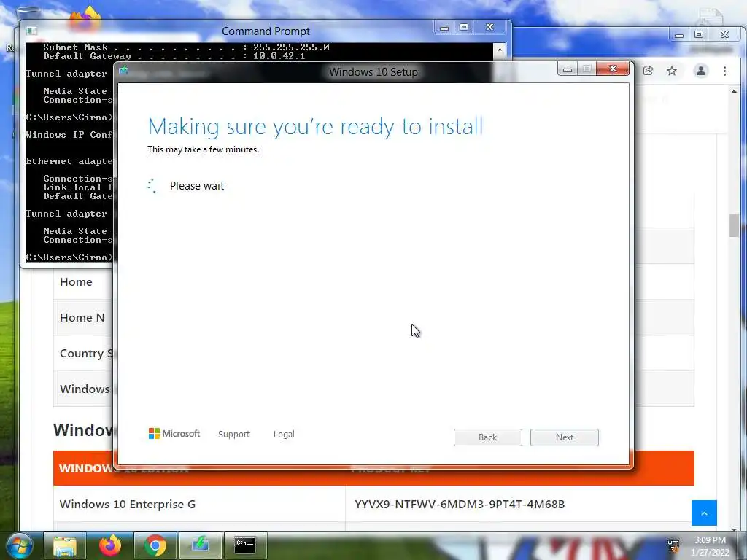Image resolution: width=747 pixels, height=560 pixels.
Task: Select Windows 10 Setup taskbar icon
Action: pos(201,545)
